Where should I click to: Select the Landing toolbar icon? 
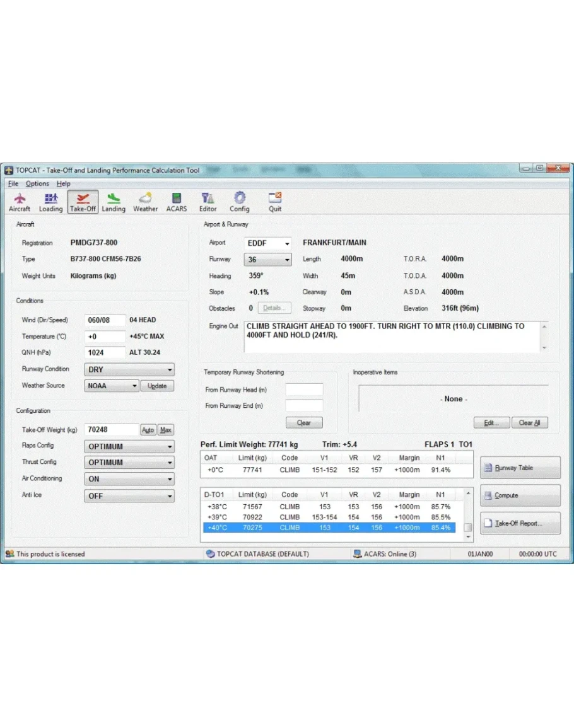[114, 202]
